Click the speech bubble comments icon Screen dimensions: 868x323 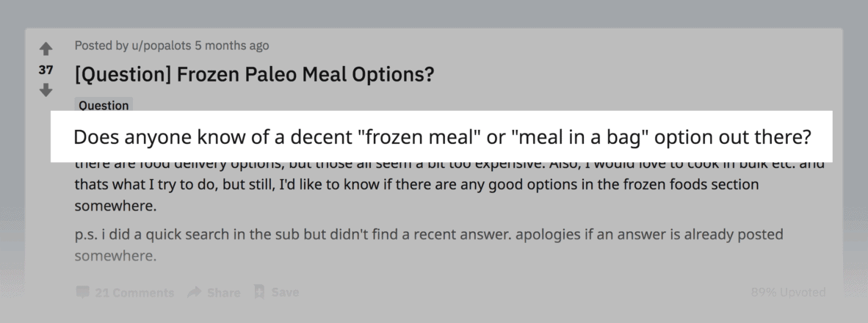[x=82, y=292]
